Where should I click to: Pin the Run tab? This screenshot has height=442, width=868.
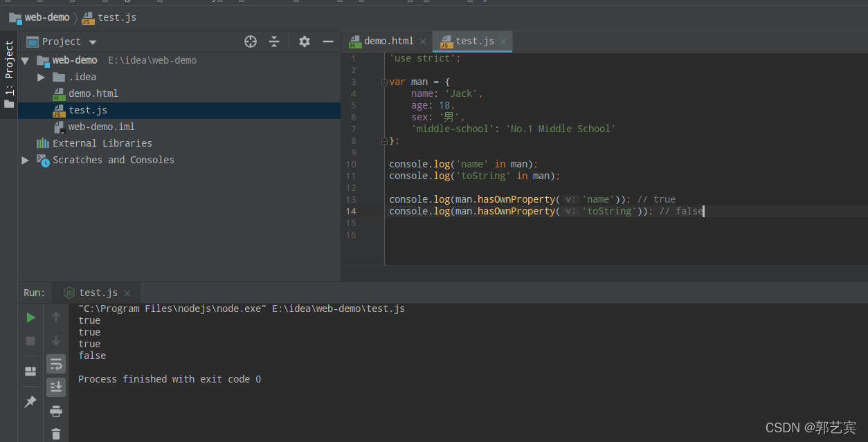tap(30, 402)
